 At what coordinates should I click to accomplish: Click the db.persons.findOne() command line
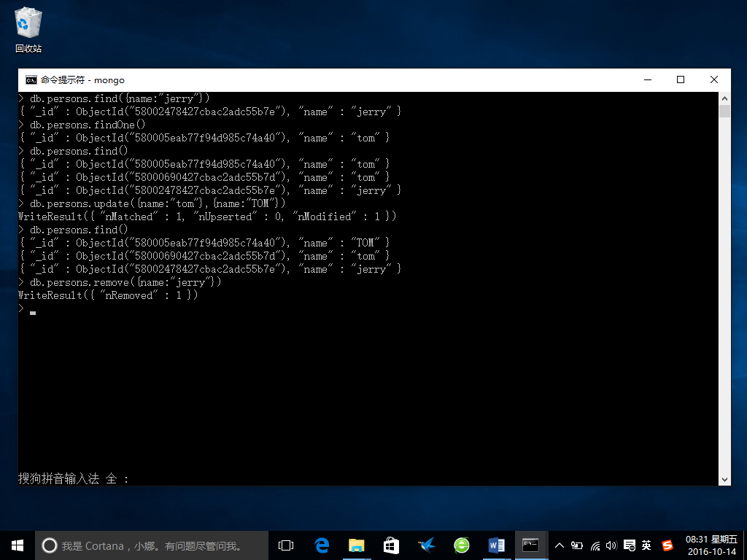point(82,125)
